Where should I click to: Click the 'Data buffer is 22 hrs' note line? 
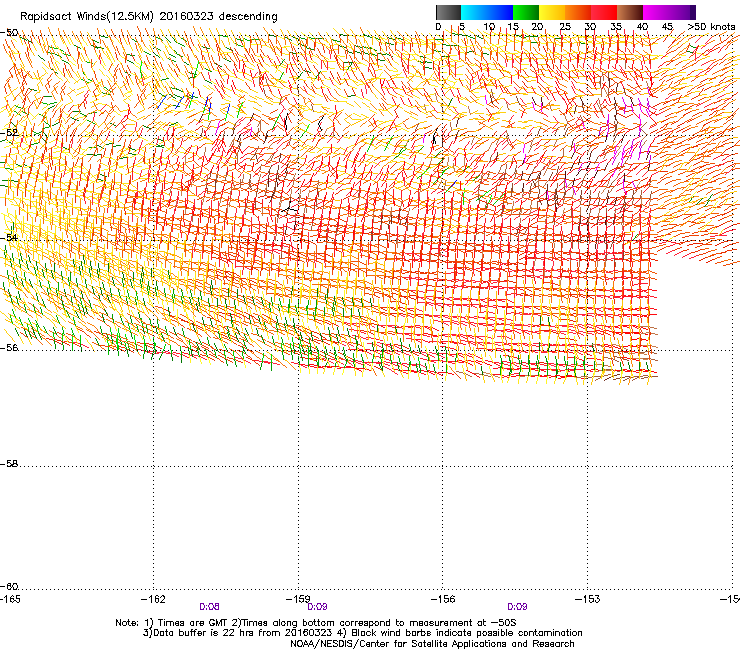[x=362, y=633]
